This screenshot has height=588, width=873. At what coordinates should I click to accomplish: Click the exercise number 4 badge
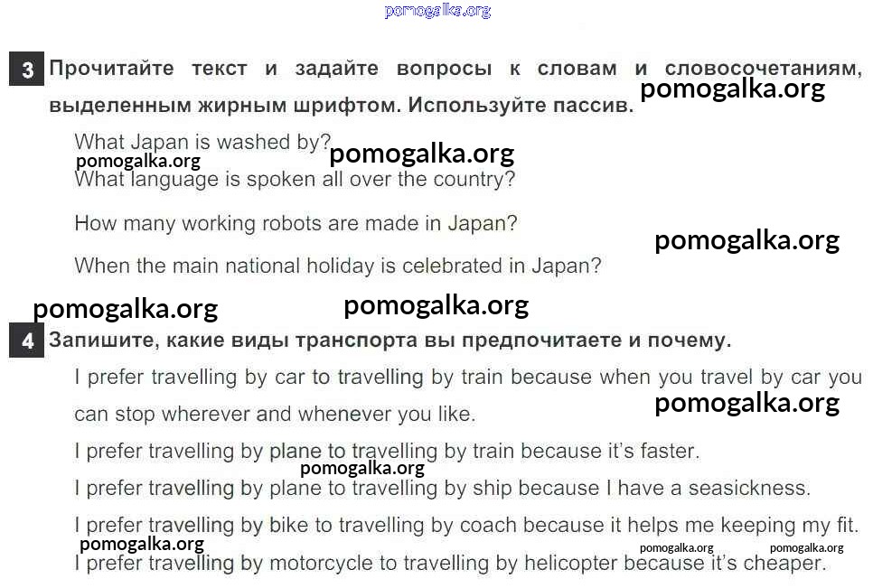pos(26,341)
